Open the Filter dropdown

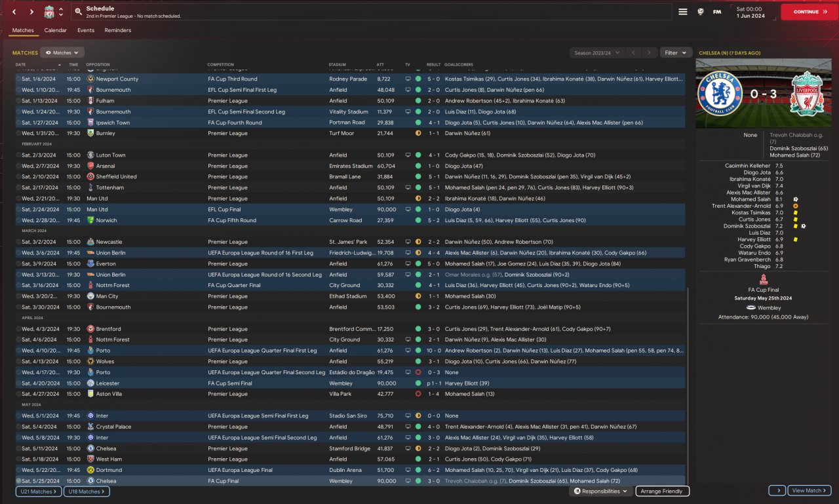point(676,52)
